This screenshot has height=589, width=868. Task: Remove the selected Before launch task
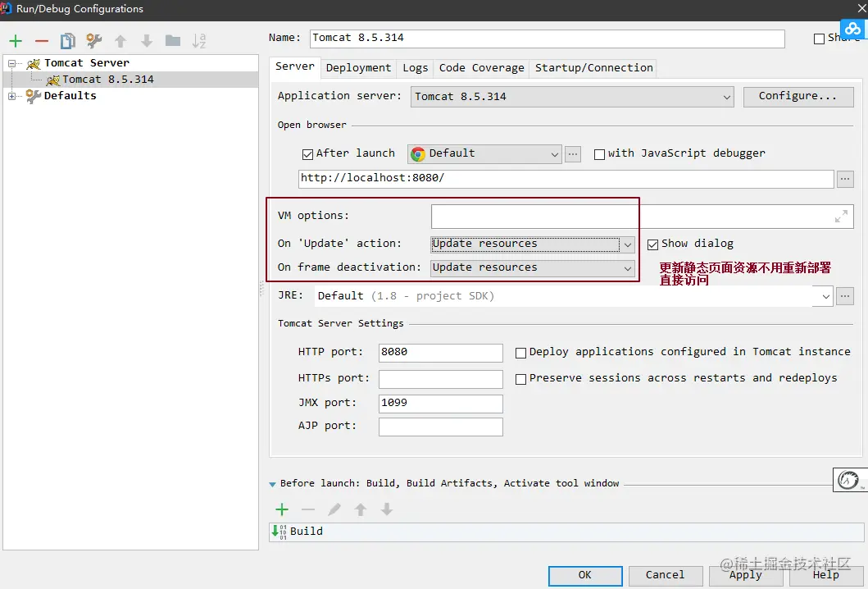click(x=308, y=509)
